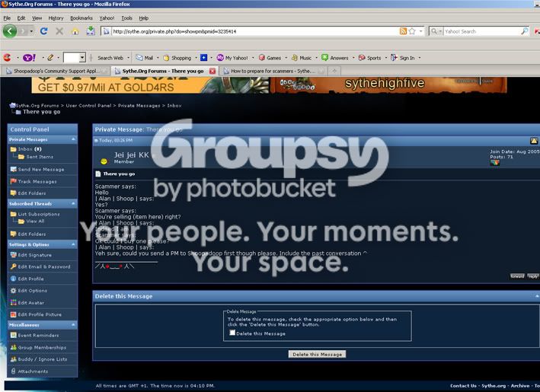Click the green Back navigation arrow

[10, 31]
